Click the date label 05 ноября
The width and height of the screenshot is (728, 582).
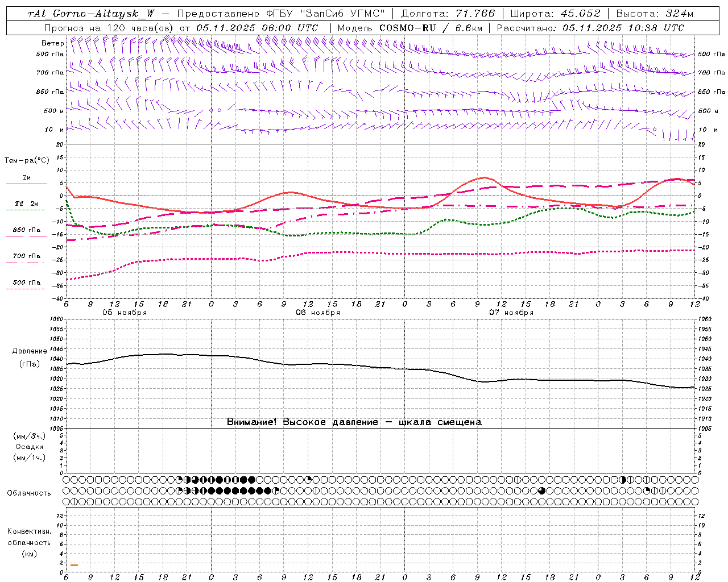(x=125, y=313)
